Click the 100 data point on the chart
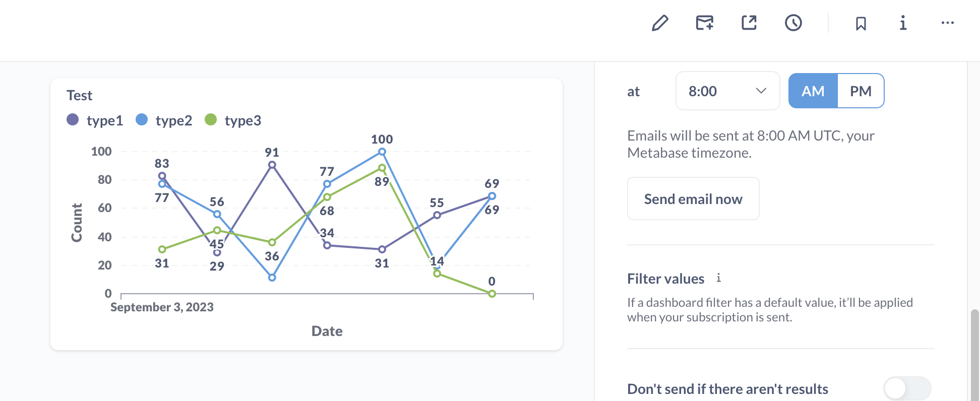This screenshot has height=401, width=980. (382, 151)
